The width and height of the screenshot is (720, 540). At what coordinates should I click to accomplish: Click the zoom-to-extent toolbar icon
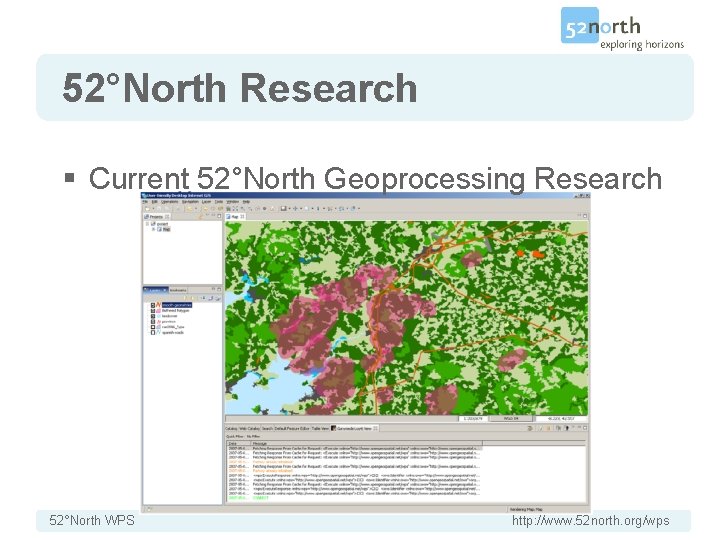tap(235, 208)
